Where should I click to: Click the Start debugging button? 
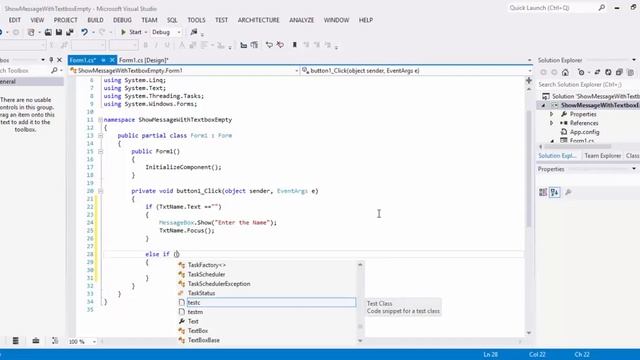coord(131,32)
